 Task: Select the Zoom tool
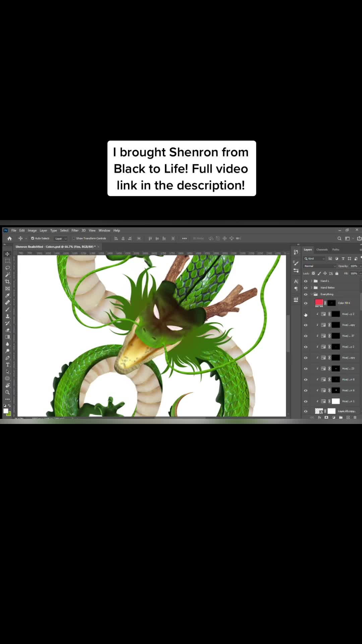(x=7, y=392)
